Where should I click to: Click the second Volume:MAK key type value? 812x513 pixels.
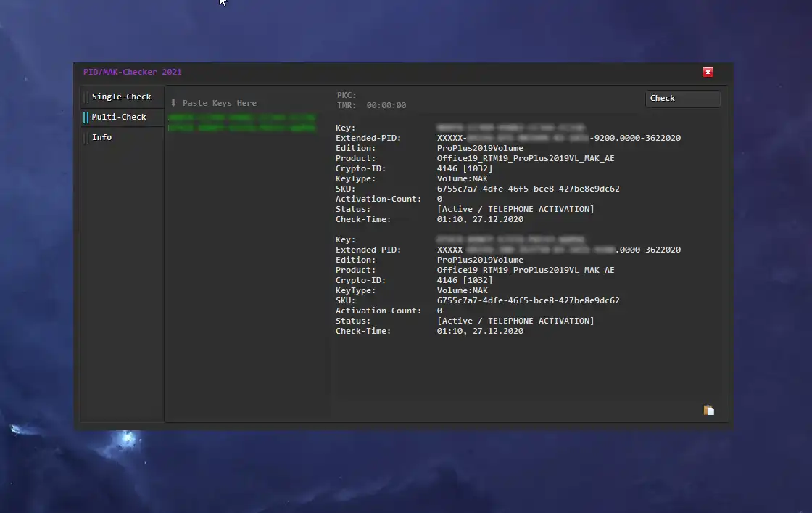pos(463,291)
